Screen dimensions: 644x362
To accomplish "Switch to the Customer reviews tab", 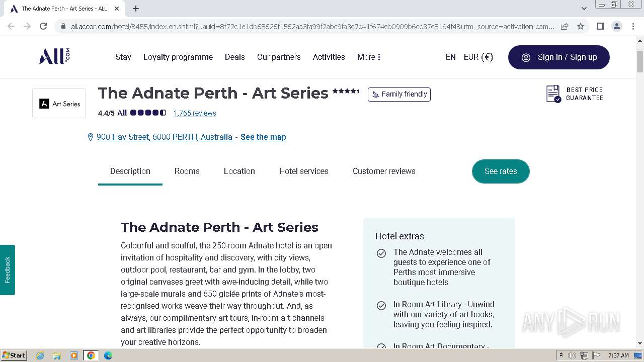I will pos(384,171).
